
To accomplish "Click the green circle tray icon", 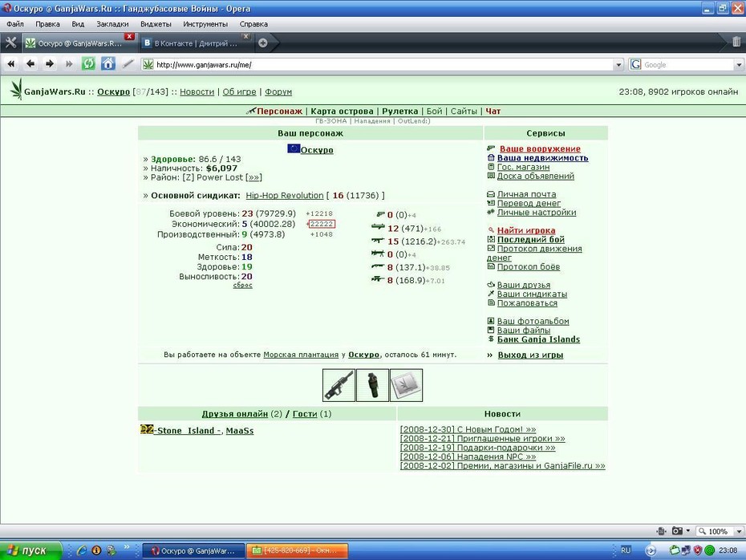I will coord(710,550).
